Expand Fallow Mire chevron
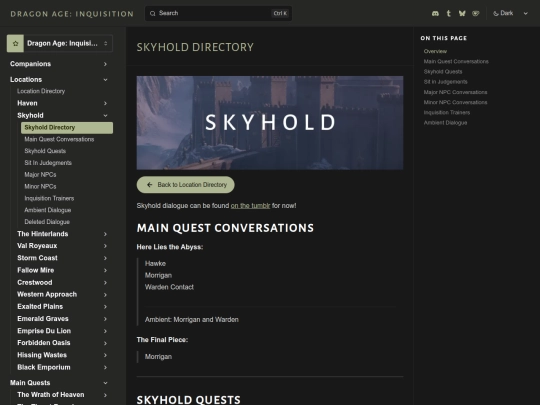Screen dimensions: 540x405 point(105,270)
